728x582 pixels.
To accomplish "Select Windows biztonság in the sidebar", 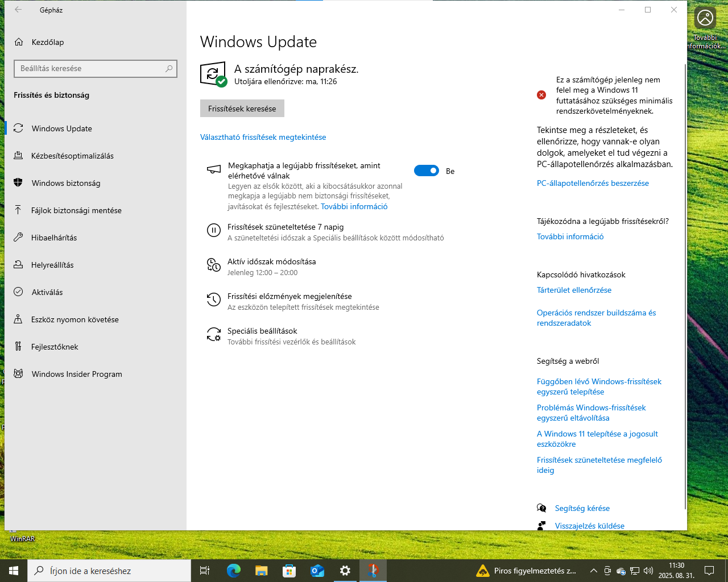I will pyautogui.click(x=96, y=183).
